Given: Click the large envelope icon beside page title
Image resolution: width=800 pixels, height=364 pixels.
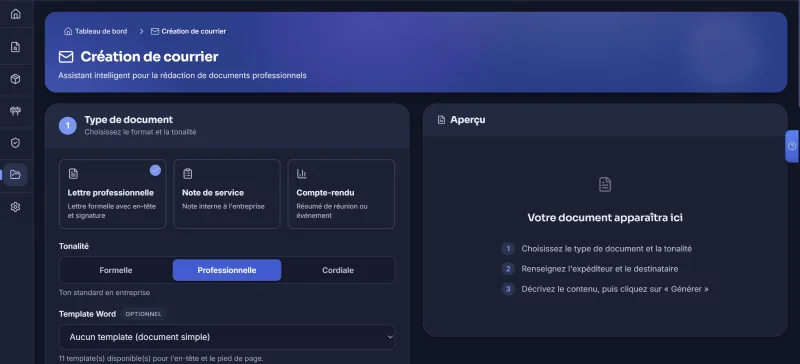Looking at the screenshot, I should 66,57.
